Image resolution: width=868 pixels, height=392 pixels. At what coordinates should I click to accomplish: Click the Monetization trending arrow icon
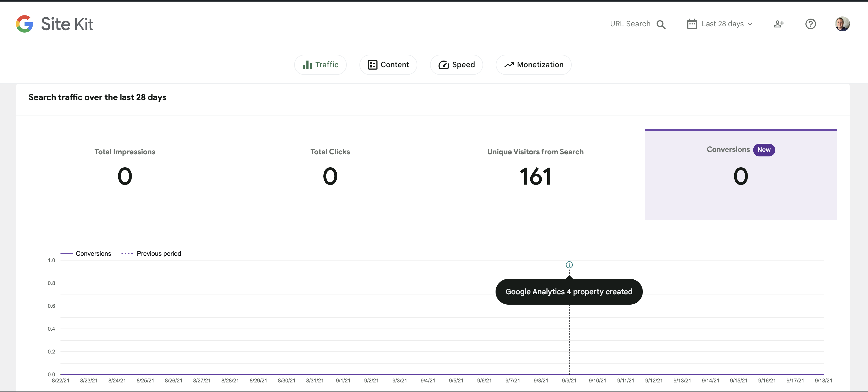(x=509, y=65)
